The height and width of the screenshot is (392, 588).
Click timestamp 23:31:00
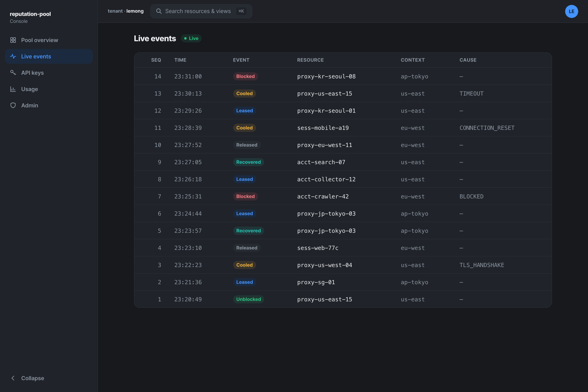tap(188, 77)
